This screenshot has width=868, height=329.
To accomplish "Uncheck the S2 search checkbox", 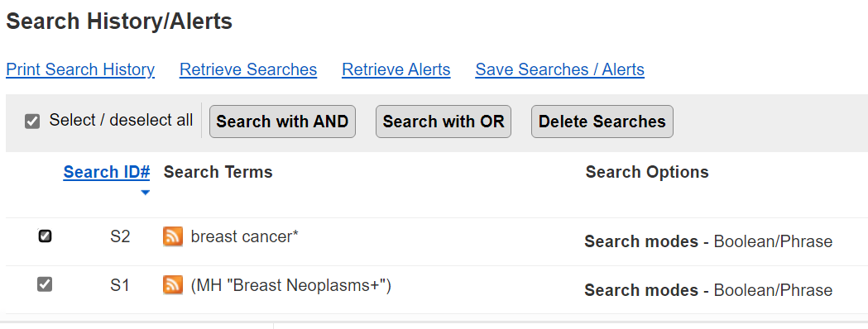I will point(45,236).
